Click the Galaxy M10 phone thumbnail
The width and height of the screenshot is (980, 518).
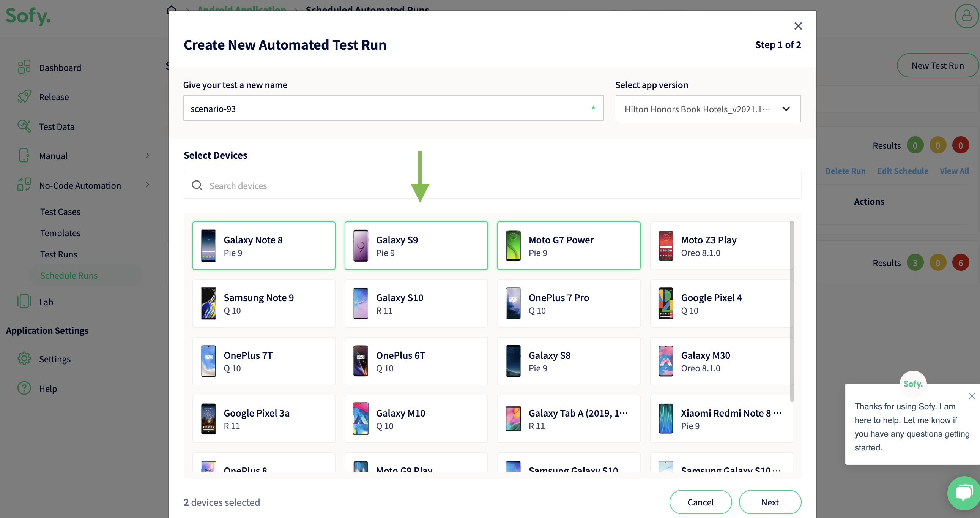point(361,419)
